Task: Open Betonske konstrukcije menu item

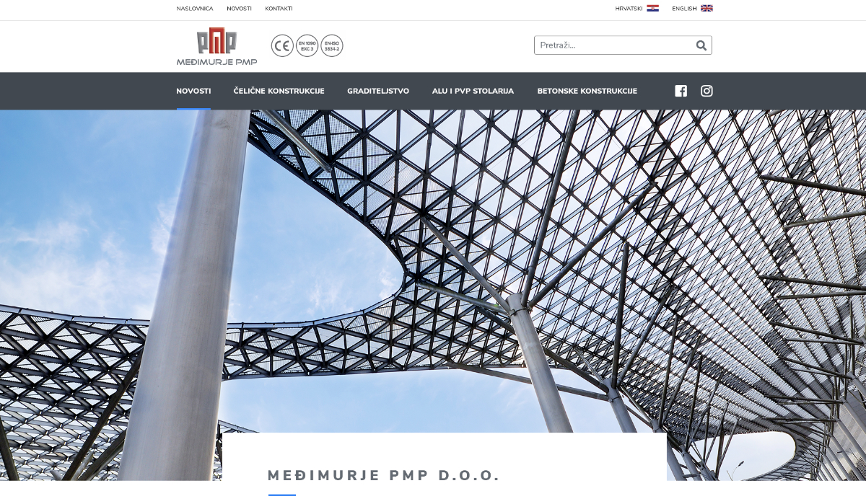Action: pyautogui.click(x=587, y=91)
